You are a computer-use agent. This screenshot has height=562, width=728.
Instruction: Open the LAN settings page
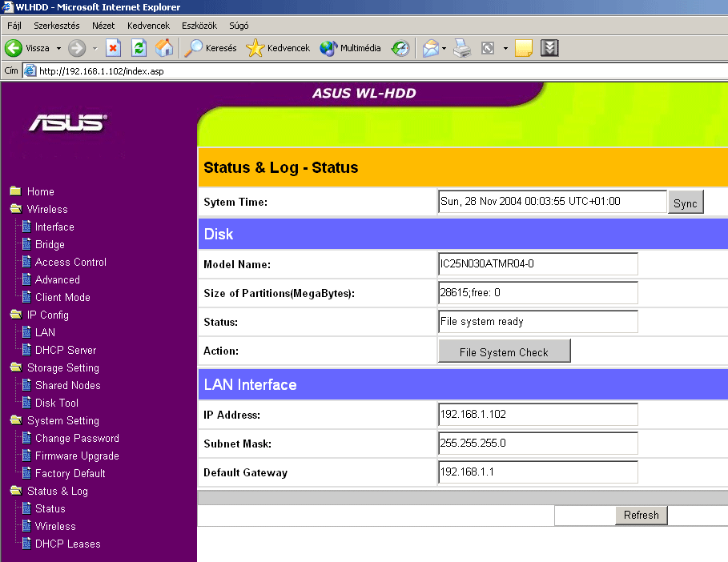[38, 332]
